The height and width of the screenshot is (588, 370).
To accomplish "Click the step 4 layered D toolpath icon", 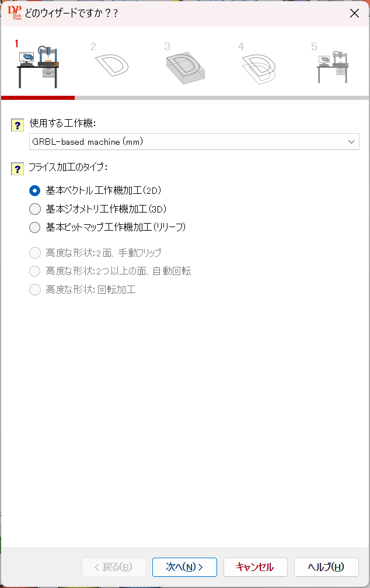I will (259, 69).
